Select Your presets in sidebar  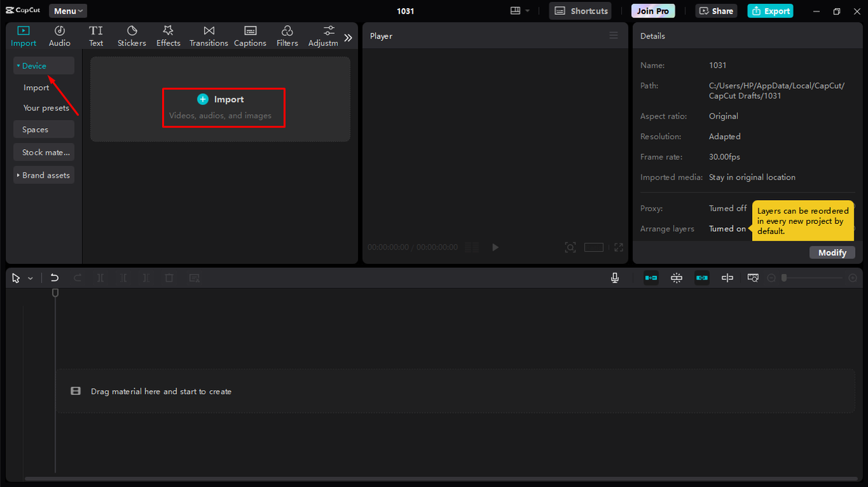click(x=46, y=108)
